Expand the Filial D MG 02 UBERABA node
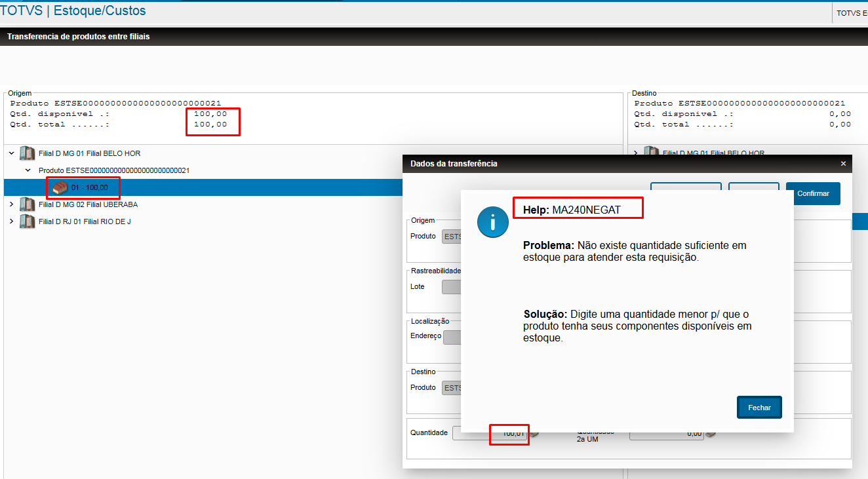The image size is (868, 479). [12, 204]
